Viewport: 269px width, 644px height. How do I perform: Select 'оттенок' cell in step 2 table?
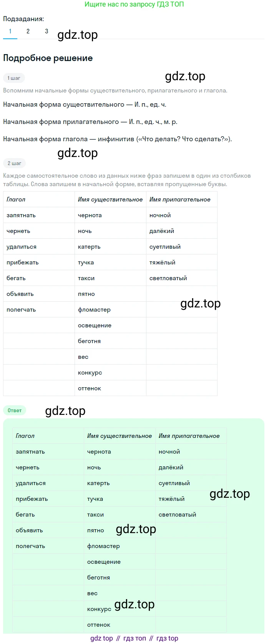point(90,388)
